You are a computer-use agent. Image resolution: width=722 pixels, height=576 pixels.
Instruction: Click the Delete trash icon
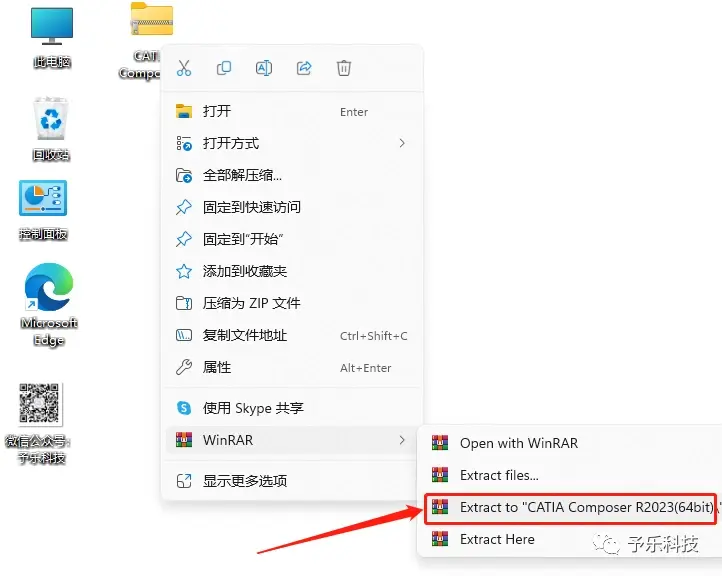(x=344, y=68)
